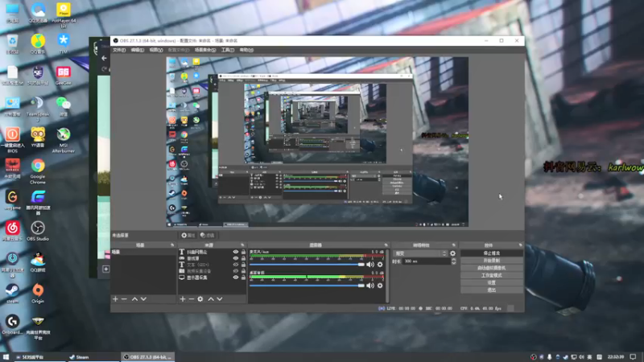Screen dimensions: 644x362
Task: Add a new source with the plus icon
Action: tap(183, 298)
